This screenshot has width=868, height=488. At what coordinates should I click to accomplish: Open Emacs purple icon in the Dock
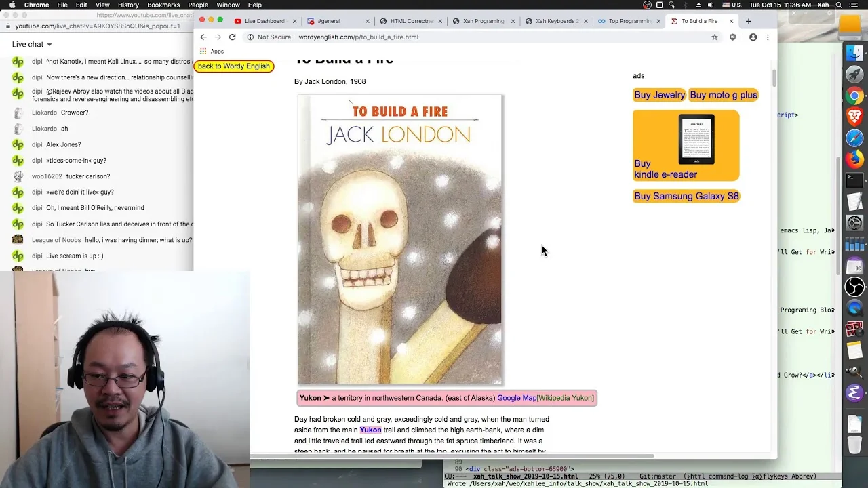[854, 392]
